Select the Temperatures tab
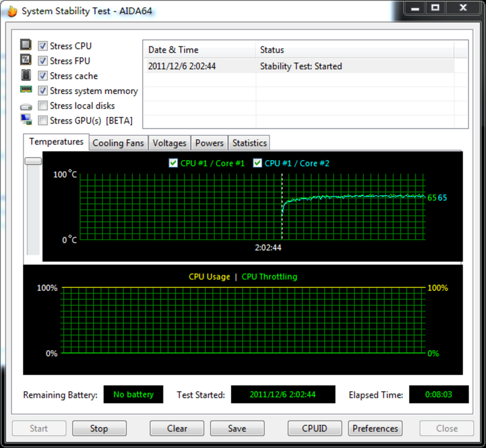The height and width of the screenshot is (448, 486). tap(56, 142)
